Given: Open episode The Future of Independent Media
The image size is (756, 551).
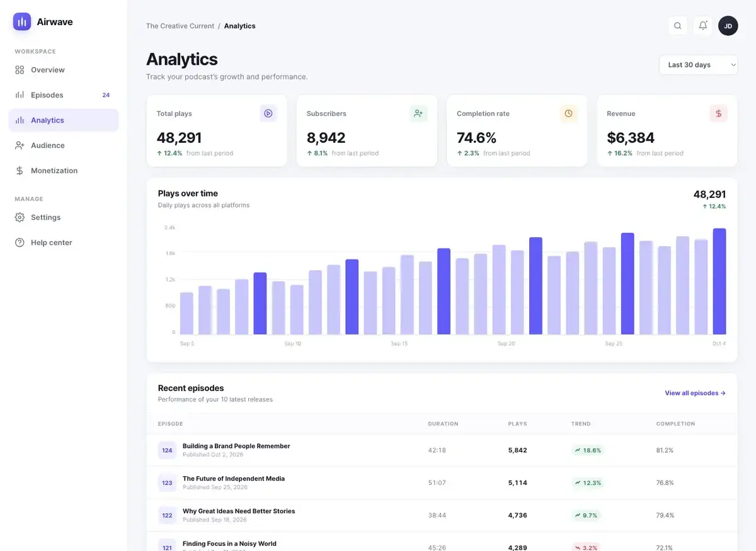Looking at the screenshot, I should 234,479.
